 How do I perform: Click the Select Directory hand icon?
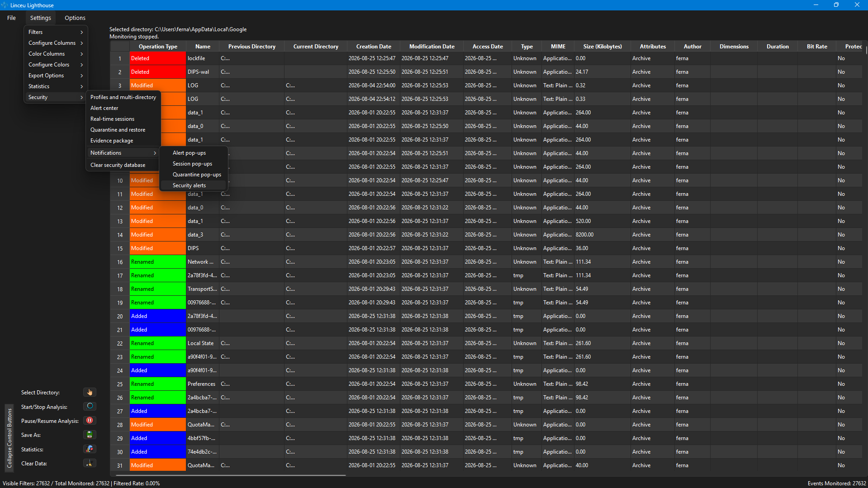[90, 392]
